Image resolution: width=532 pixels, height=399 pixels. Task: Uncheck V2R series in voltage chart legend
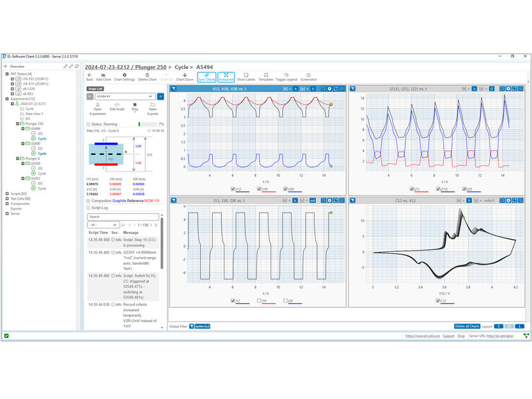tap(285, 189)
